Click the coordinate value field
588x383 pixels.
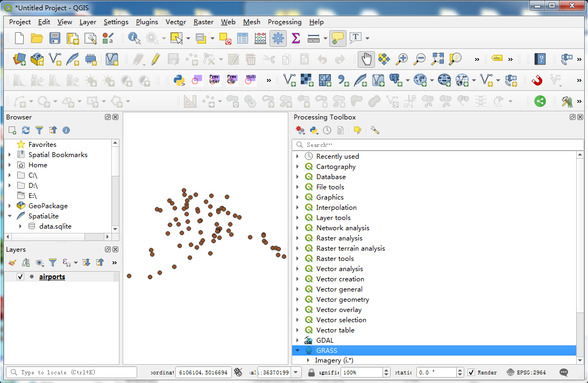203,372
